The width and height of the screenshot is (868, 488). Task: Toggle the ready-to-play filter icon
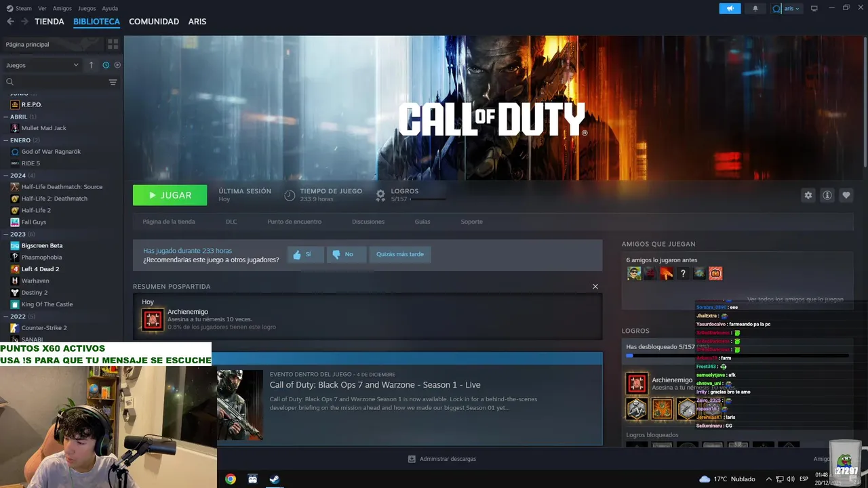[117, 65]
